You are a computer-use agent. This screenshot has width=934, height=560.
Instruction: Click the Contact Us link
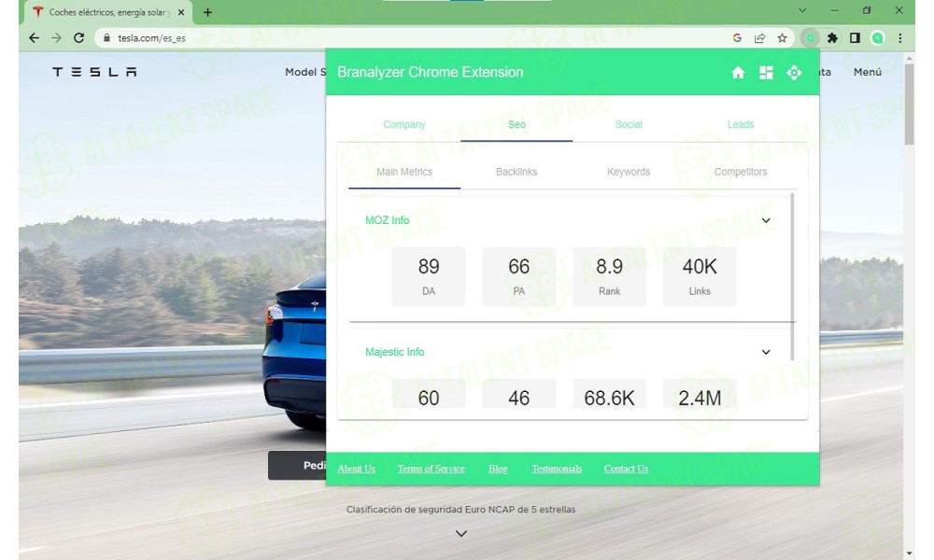tap(626, 469)
